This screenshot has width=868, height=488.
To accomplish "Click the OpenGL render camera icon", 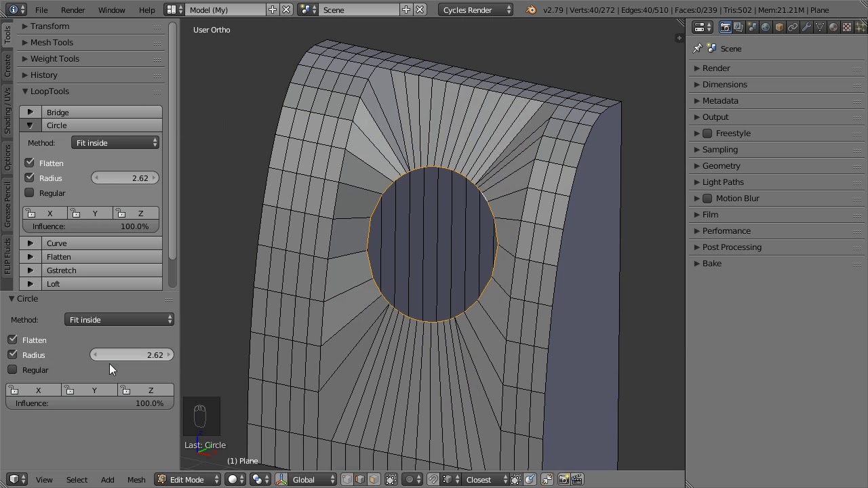I will [564, 480].
